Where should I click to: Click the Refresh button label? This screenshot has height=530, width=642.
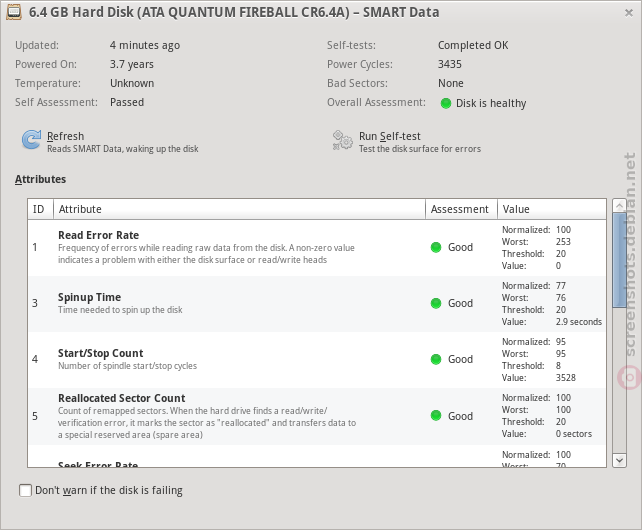(x=66, y=136)
